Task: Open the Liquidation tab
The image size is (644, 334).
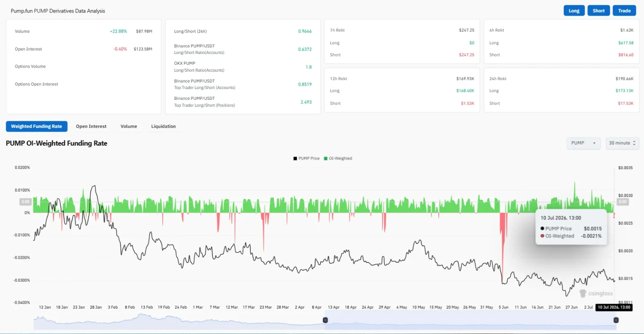Action: pyautogui.click(x=163, y=126)
